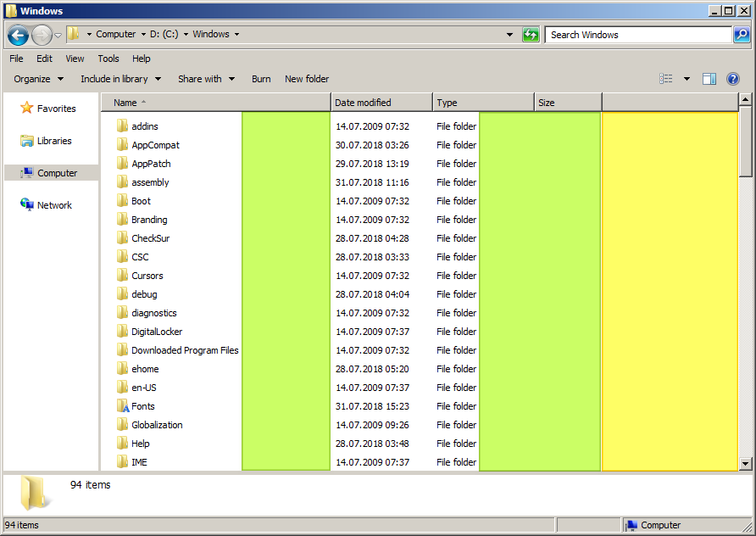This screenshot has height=536, width=756.
Task: Select the ehome folder icon
Action: [122, 369]
